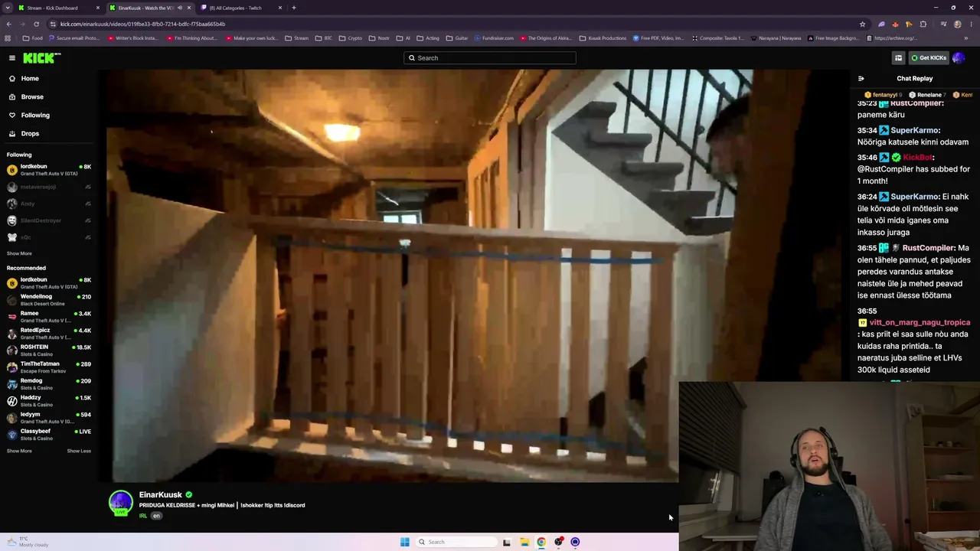The image size is (980, 551).
Task: Open the Fundraiser.com bookmark
Action: coord(494,38)
